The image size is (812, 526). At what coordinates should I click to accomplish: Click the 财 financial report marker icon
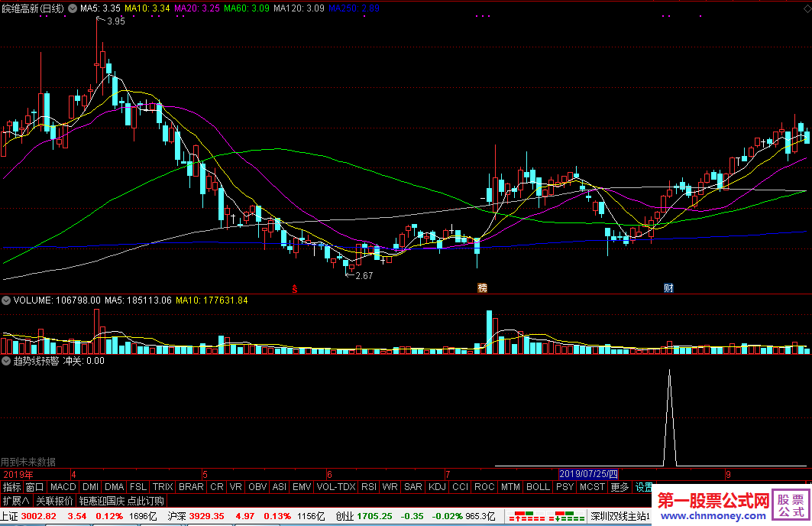668,288
